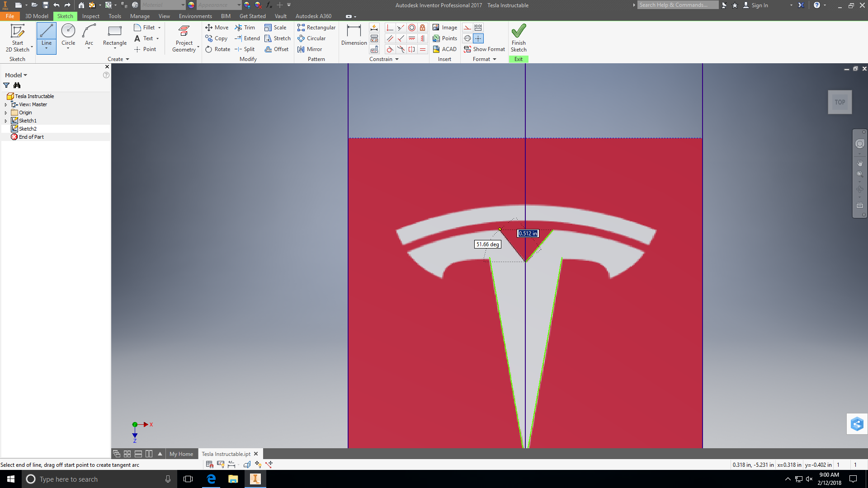Click the Split tool
Screen dimensions: 868x488
point(245,49)
